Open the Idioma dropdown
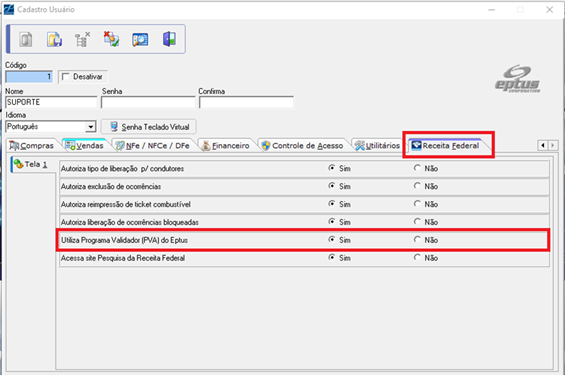Image resolution: width=565 pixels, height=375 pixels. click(x=90, y=127)
